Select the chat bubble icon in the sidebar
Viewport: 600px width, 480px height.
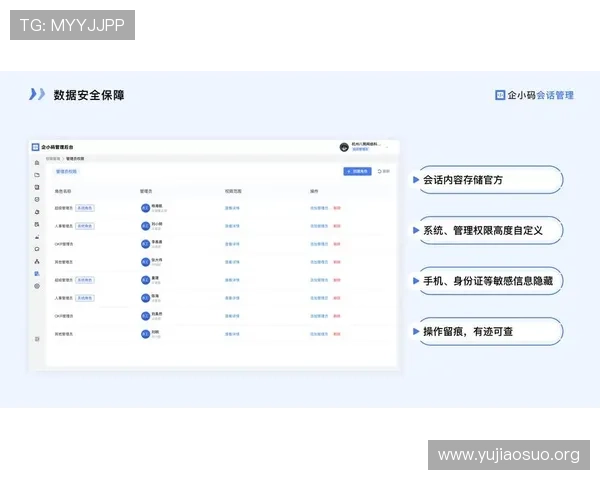(x=37, y=249)
